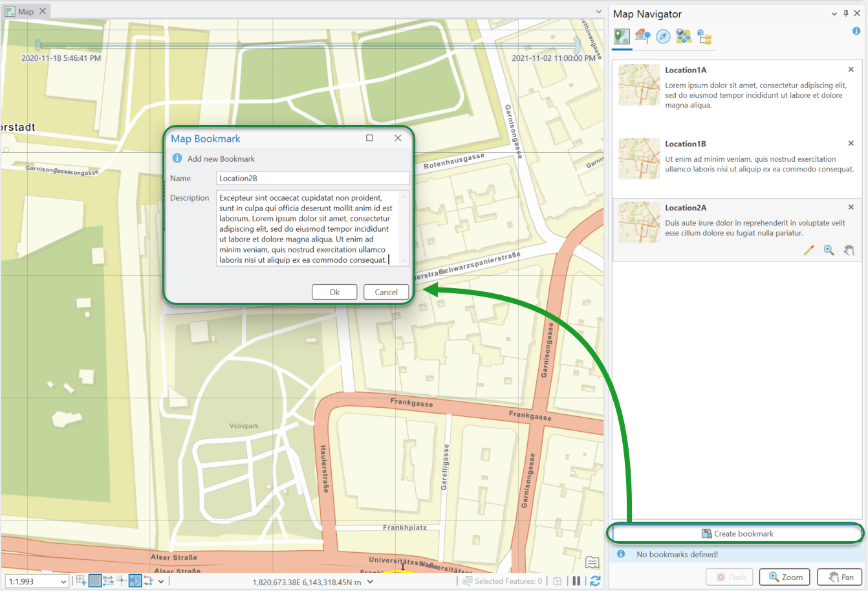Image resolution: width=868 pixels, height=591 pixels.
Task: Click the snapping points status icon
Action: pyautogui.click(x=108, y=581)
